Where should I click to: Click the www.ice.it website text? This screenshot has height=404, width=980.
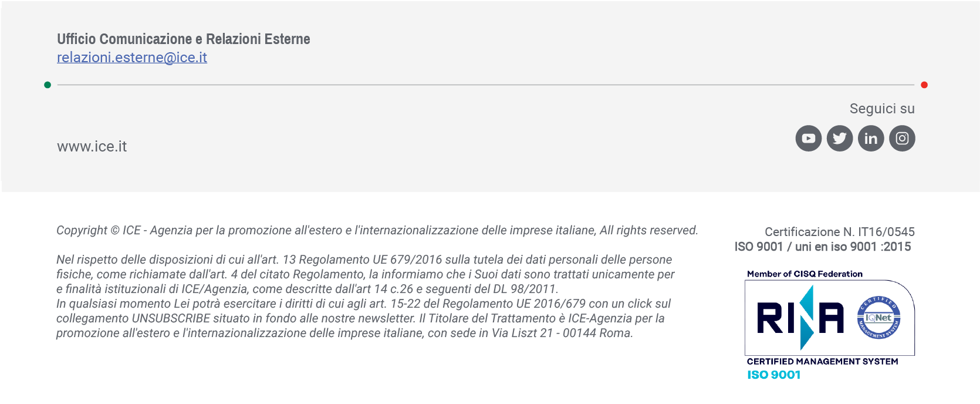click(x=92, y=146)
